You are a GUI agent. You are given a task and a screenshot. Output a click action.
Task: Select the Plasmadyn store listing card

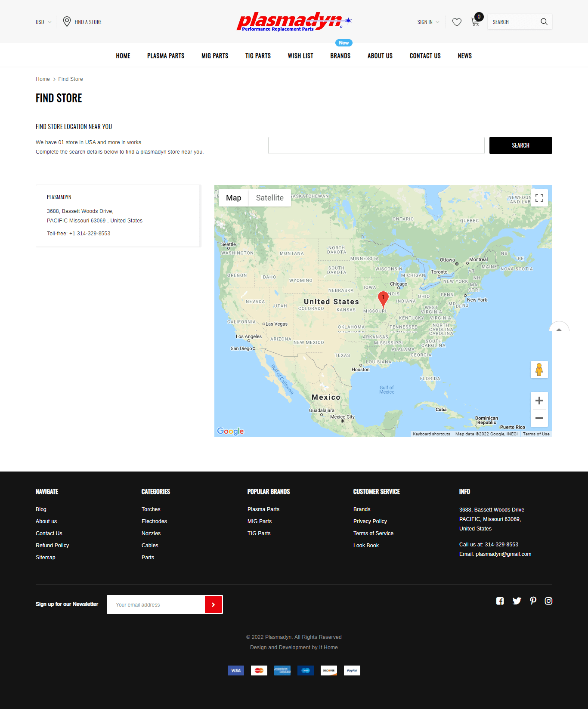[x=118, y=216]
